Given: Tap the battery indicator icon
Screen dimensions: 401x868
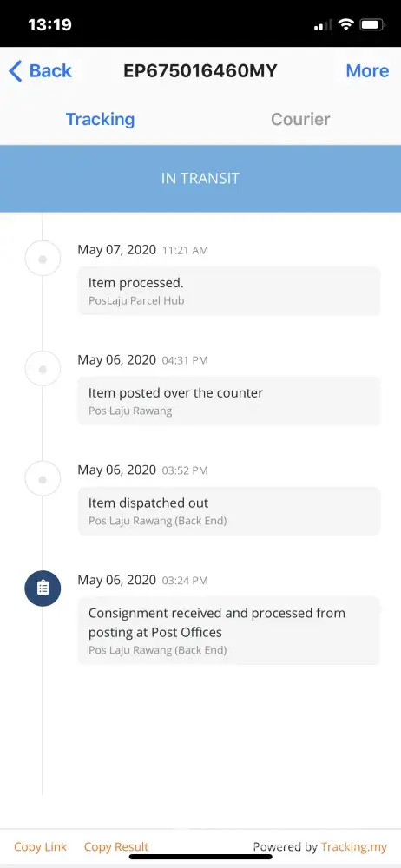Looking at the screenshot, I should [x=372, y=24].
